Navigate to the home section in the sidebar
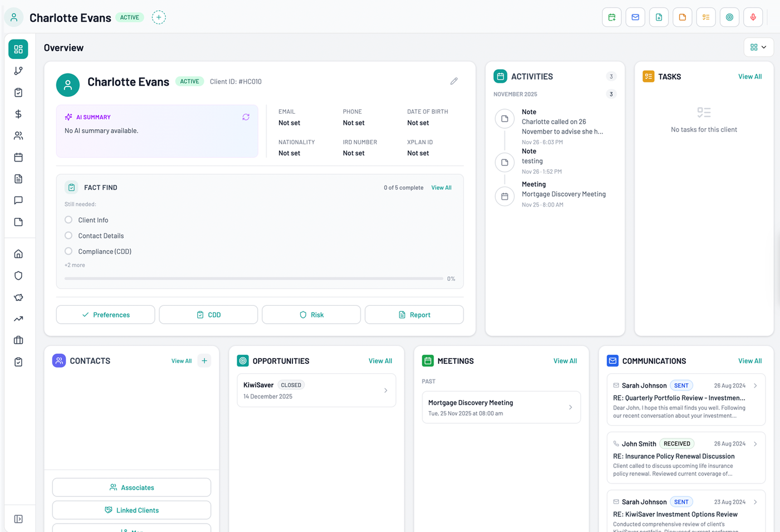Screen dimensions: 780x532 [x=18, y=253]
